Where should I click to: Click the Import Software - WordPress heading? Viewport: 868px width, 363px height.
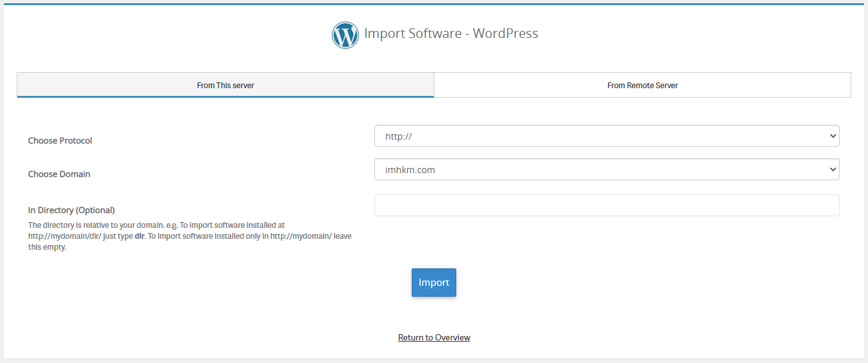tap(451, 33)
